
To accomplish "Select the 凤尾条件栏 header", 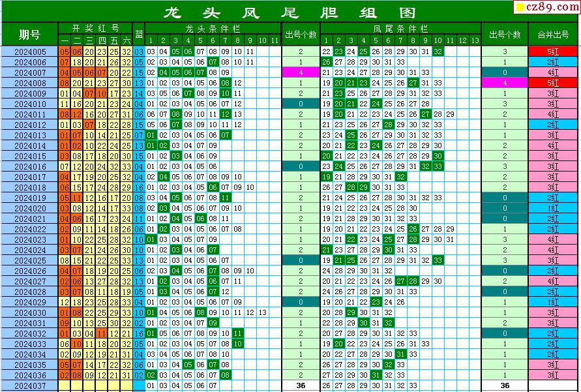I will click(400, 28).
